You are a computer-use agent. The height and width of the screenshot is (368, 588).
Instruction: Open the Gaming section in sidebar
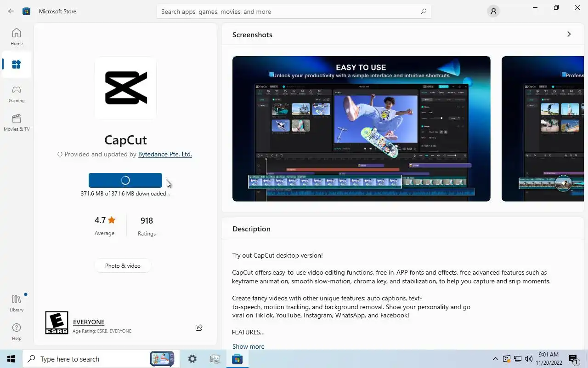(x=17, y=94)
